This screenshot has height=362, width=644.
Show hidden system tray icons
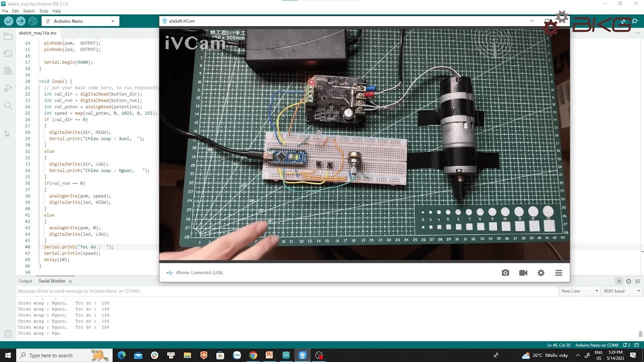click(x=578, y=355)
